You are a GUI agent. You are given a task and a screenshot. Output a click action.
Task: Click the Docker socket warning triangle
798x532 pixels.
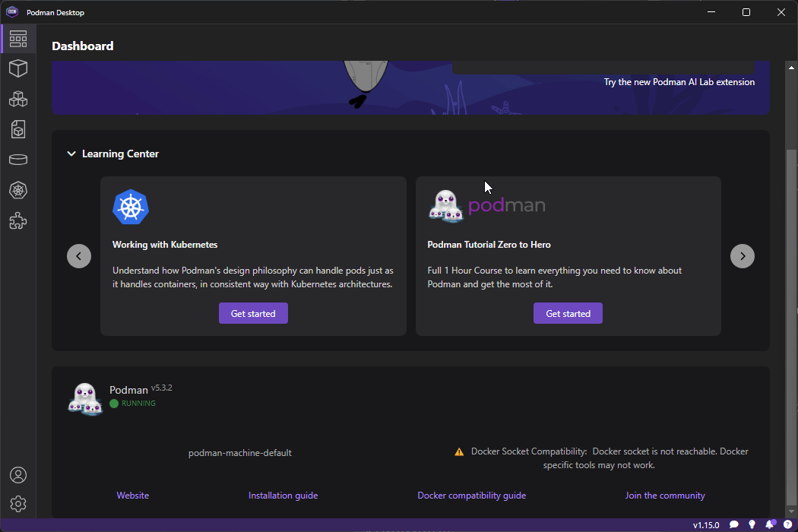click(459, 451)
